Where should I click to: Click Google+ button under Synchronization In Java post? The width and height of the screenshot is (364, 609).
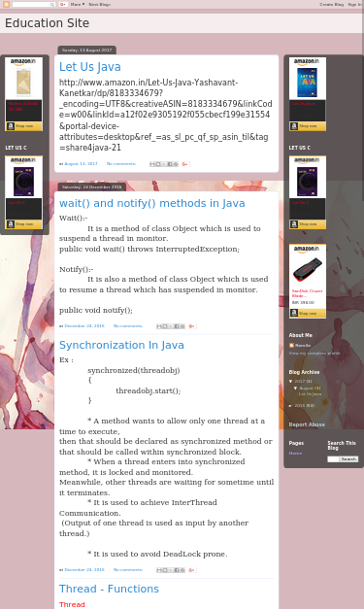coord(191,570)
